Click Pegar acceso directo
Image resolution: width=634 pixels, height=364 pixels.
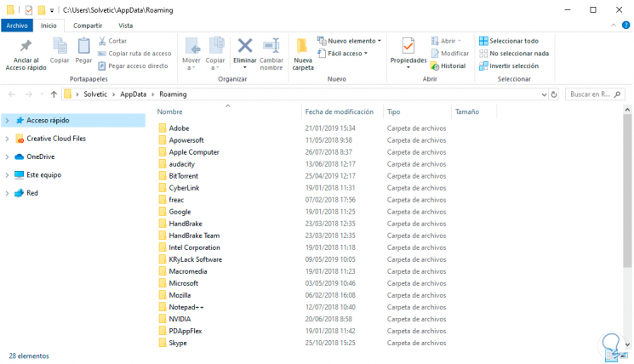click(133, 65)
